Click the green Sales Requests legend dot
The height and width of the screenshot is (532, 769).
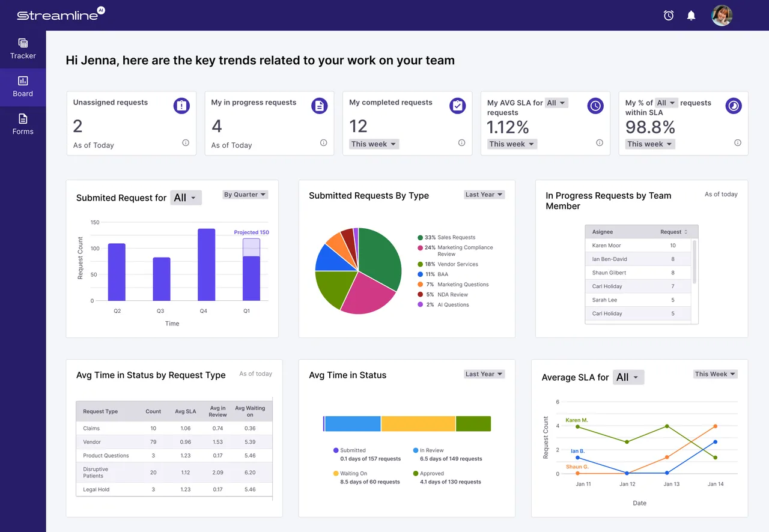click(420, 238)
